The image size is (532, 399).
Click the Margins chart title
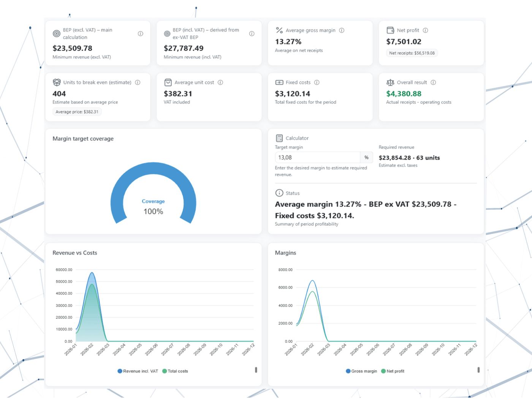(285, 253)
